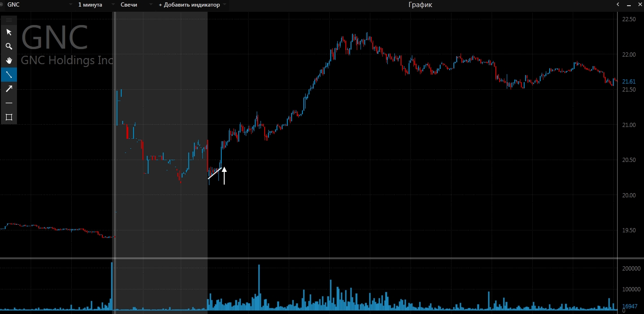This screenshot has height=314, width=644.
Task: Choose the hand pan tool
Action: (8, 60)
